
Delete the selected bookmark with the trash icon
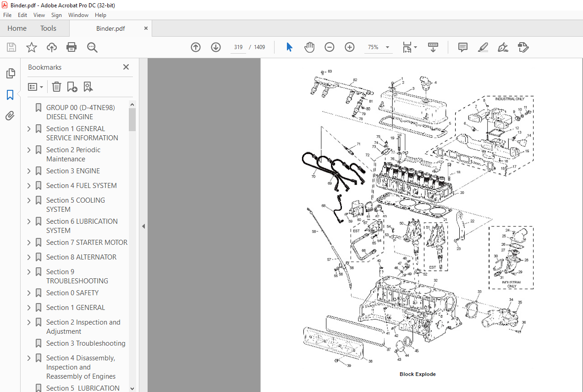click(56, 87)
